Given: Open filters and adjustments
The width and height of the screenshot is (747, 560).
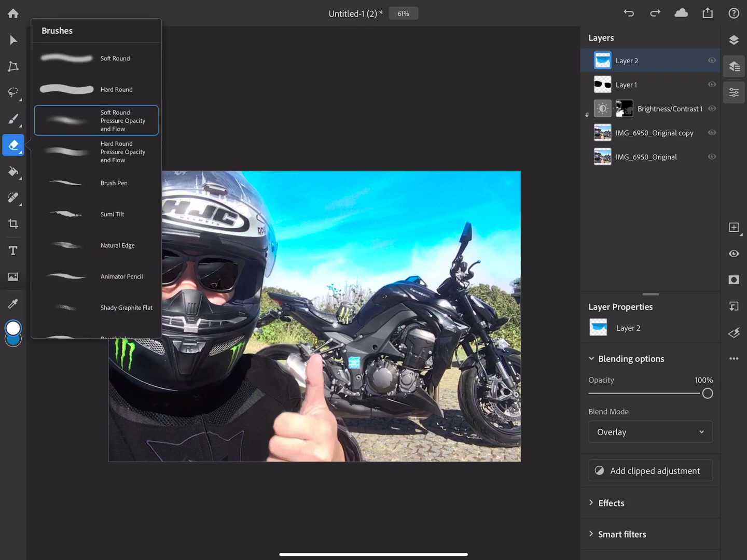Looking at the screenshot, I should [734, 332].
